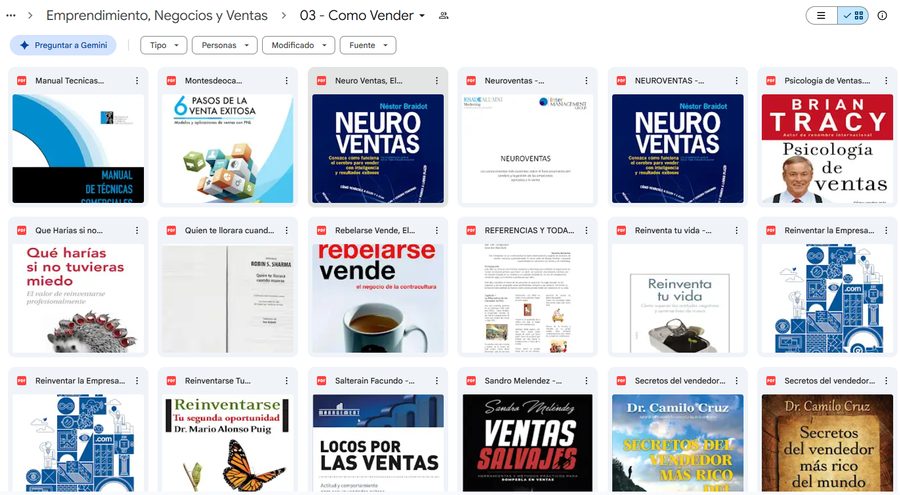The width and height of the screenshot is (900, 495).
Task: Open the Fuente filter dropdown
Action: 368,45
